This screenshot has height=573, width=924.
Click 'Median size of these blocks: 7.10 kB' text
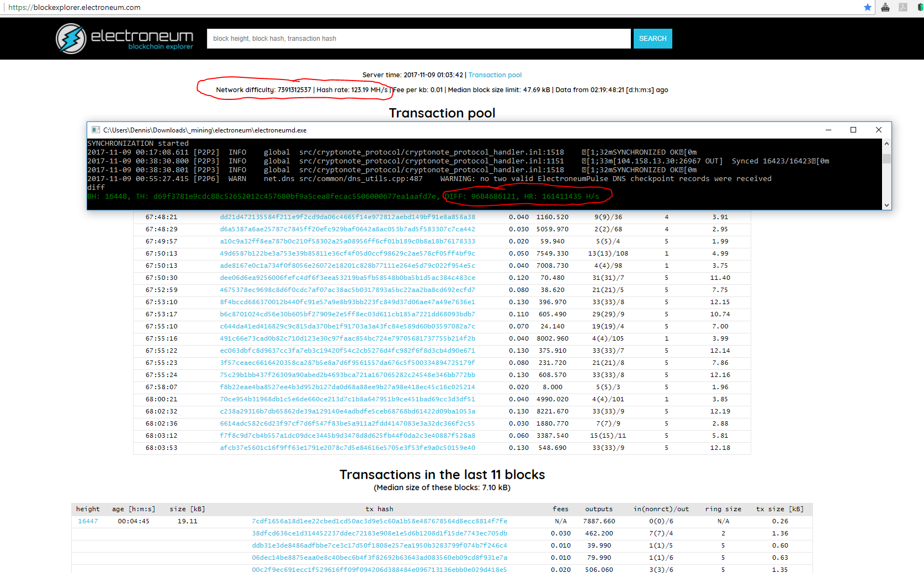442,488
